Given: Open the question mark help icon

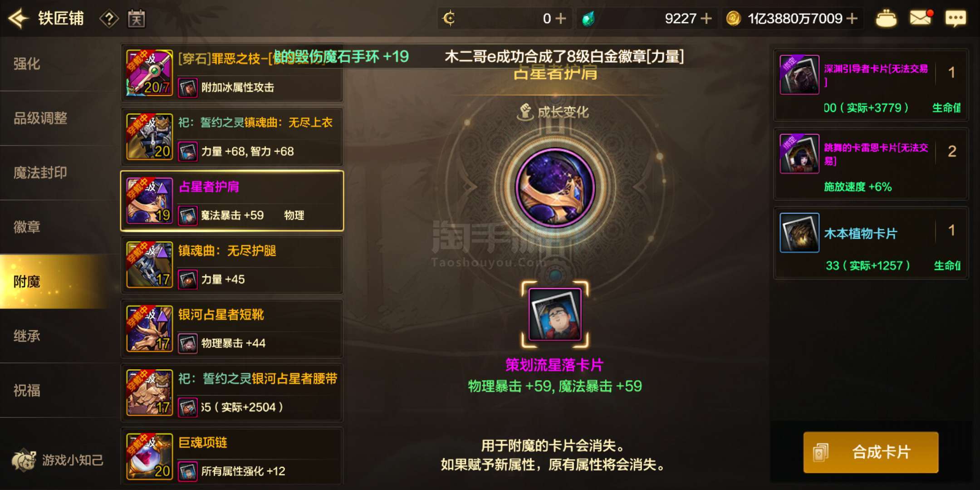Looking at the screenshot, I should coord(109,19).
